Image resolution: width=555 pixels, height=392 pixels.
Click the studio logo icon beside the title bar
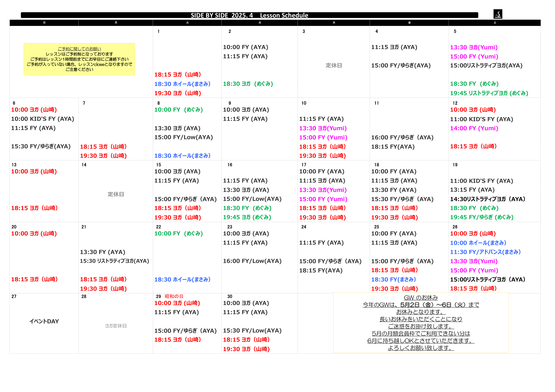498,14
